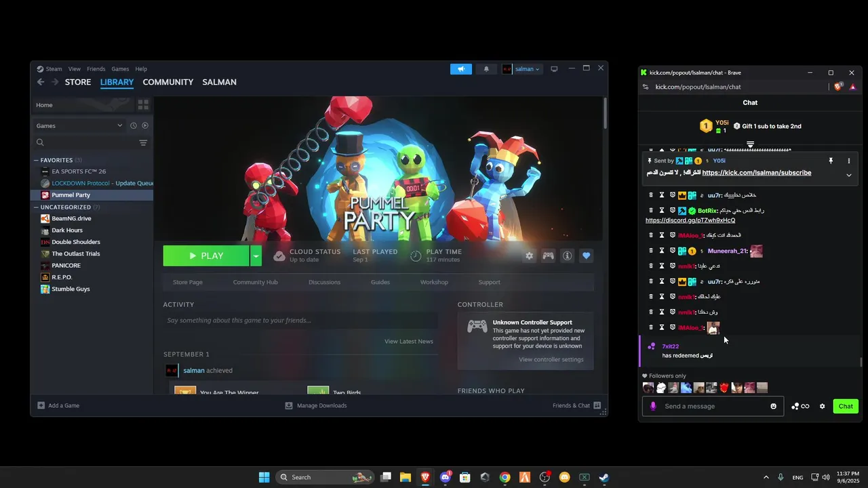868x488 pixels.
Task: Go back with Steam back arrow
Action: [41, 82]
